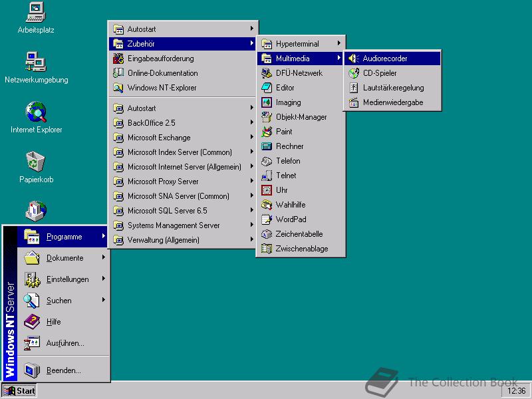
Task: Expand the Hyperterminal submenu arrow
Action: pos(338,43)
